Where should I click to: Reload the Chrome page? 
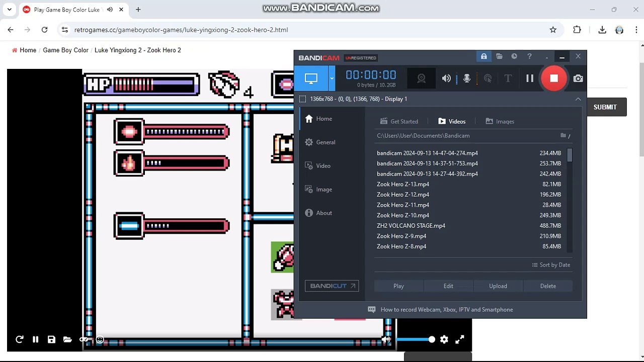click(44, 30)
